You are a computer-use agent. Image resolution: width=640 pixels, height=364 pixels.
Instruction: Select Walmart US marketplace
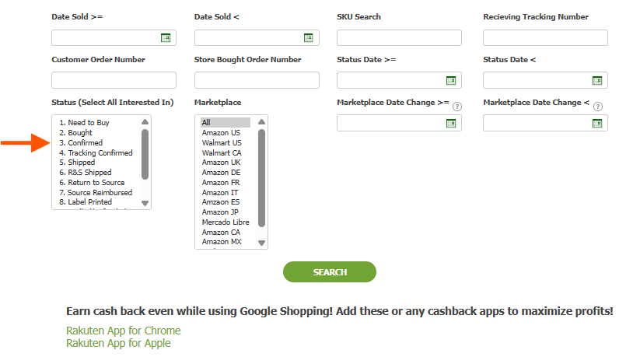222,143
